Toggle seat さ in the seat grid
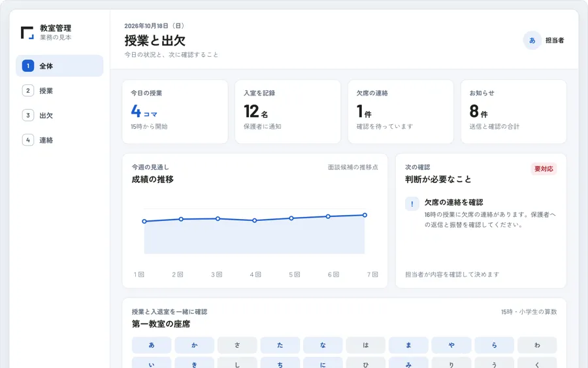The image size is (588, 368). coord(237,345)
